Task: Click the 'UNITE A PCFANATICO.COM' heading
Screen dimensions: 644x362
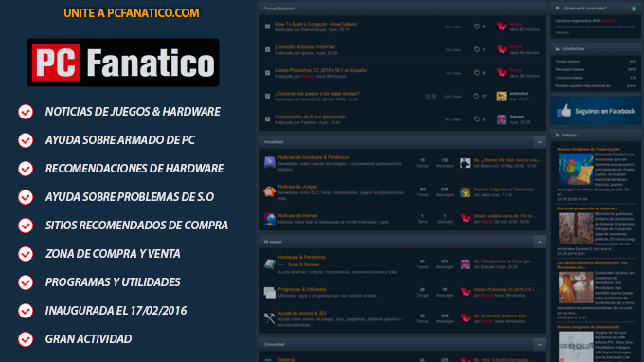Action: (x=132, y=13)
